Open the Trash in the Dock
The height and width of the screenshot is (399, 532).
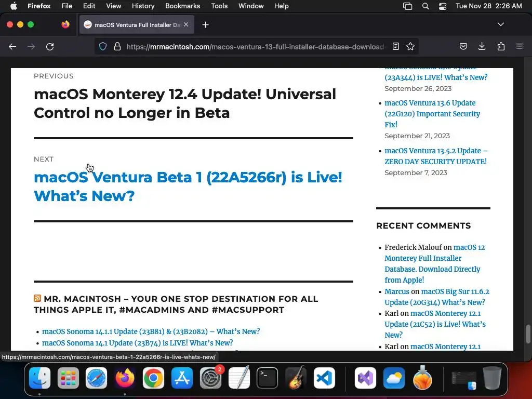[x=493, y=378]
